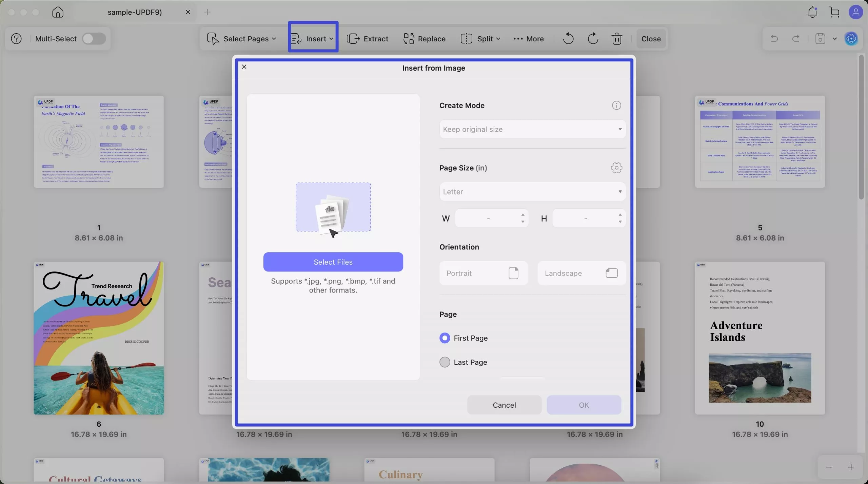Click the Replace pages icon
The height and width of the screenshot is (484, 868).
click(408, 39)
